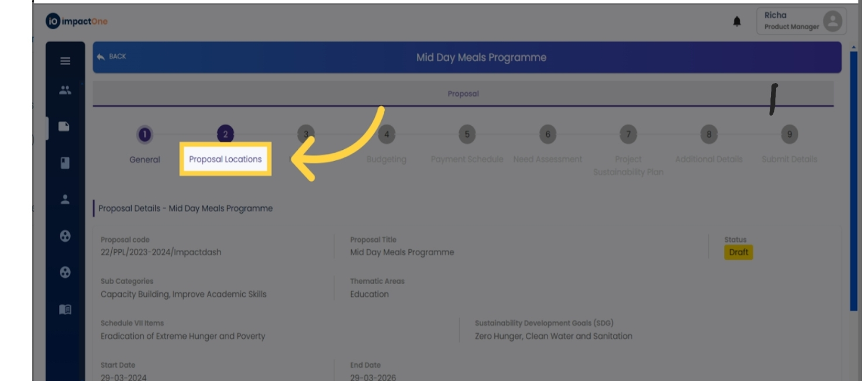Open the people group sidebar icon
This screenshot has height=381, width=868.
[66, 90]
